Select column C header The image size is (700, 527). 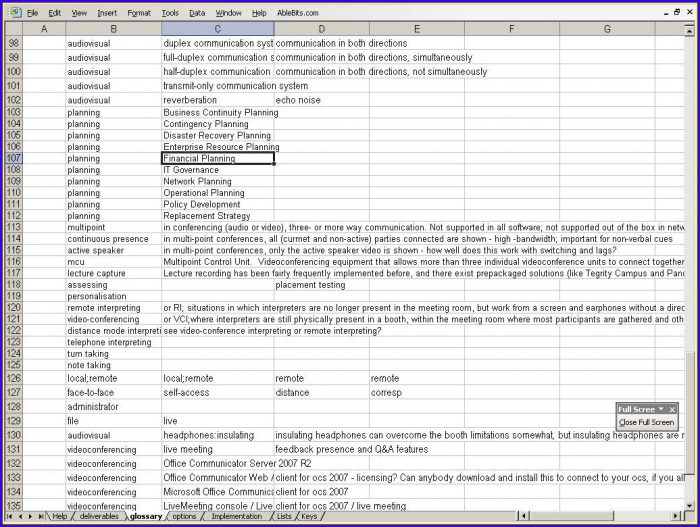[x=217, y=29]
